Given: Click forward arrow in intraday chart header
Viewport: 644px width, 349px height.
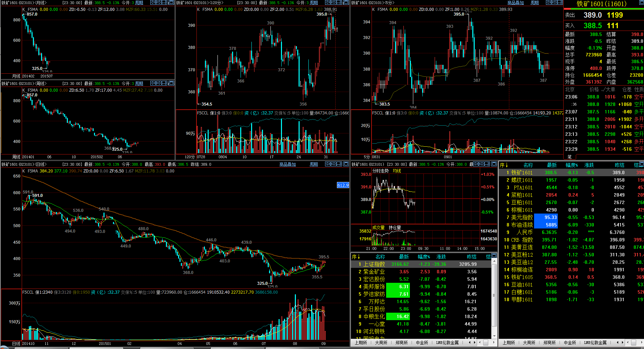Looking at the screenshot, I should pos(481,164).
